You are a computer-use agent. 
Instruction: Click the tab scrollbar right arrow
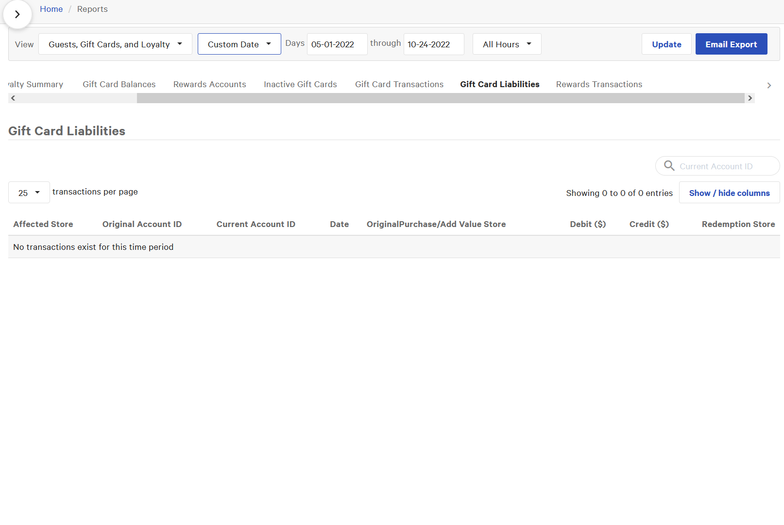(750, 98)
